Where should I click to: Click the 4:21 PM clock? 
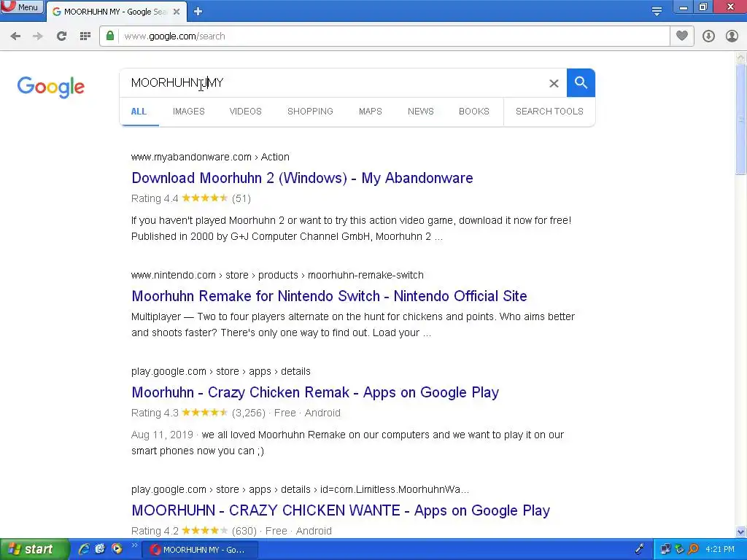pyautogui.click(x=720, y=550)
